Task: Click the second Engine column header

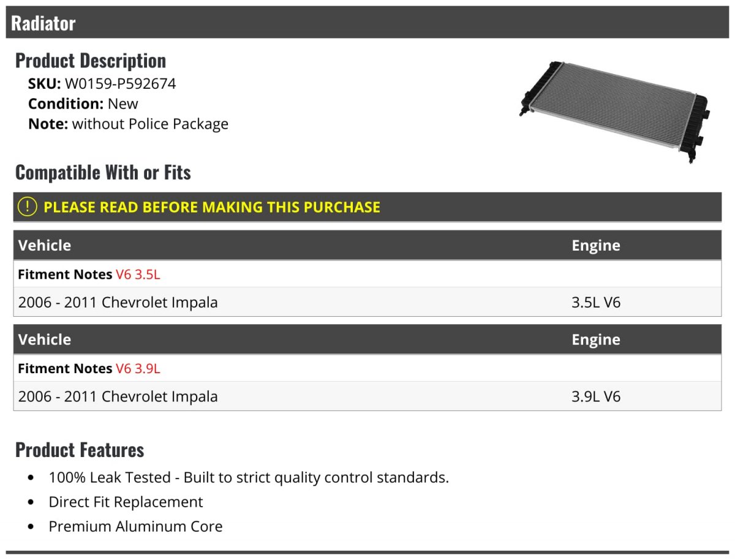Action: pos(596,340)
